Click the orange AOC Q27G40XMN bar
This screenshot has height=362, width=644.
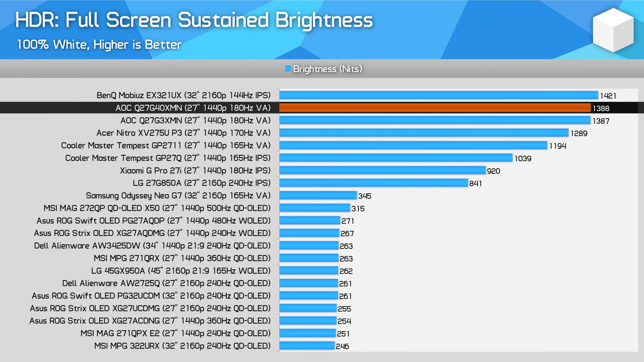tap(434, 108)
